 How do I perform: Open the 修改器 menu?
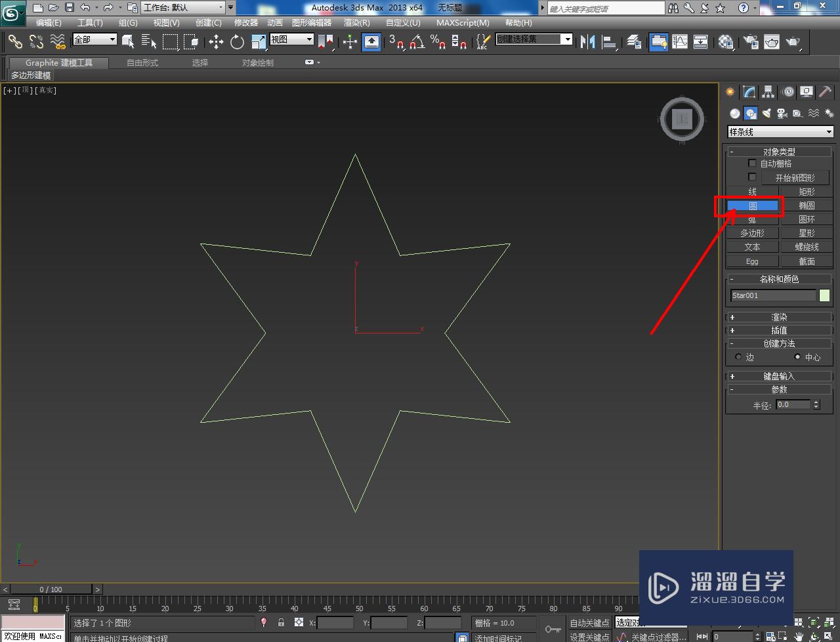click(x=246, y=22)
